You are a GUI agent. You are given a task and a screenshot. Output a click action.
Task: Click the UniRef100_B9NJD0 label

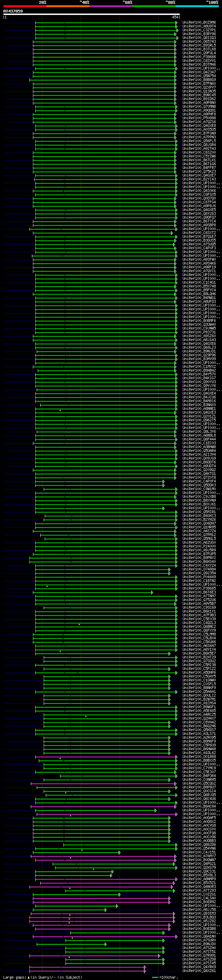(x=199, y=944)
